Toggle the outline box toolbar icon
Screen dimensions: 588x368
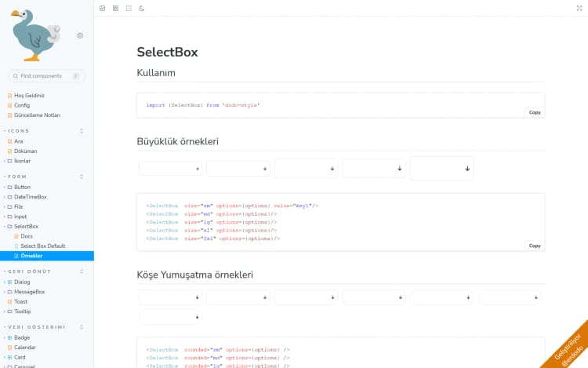[129, 9]
